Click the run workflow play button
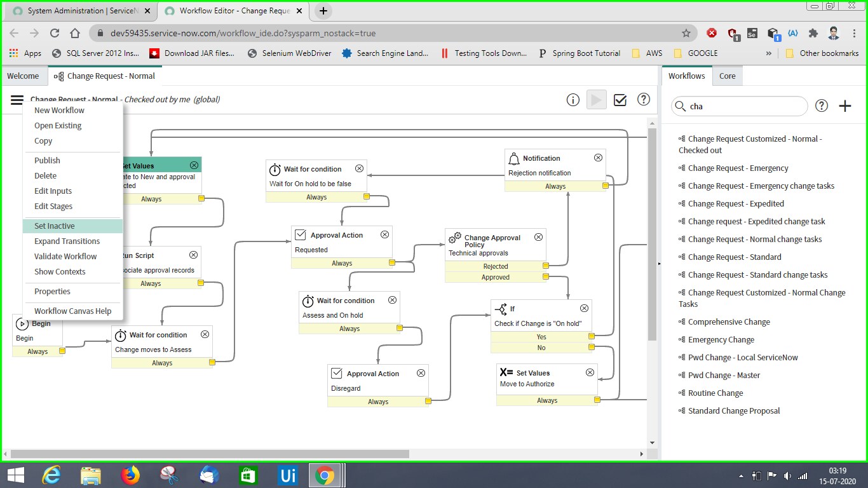 tap(596, 100)
